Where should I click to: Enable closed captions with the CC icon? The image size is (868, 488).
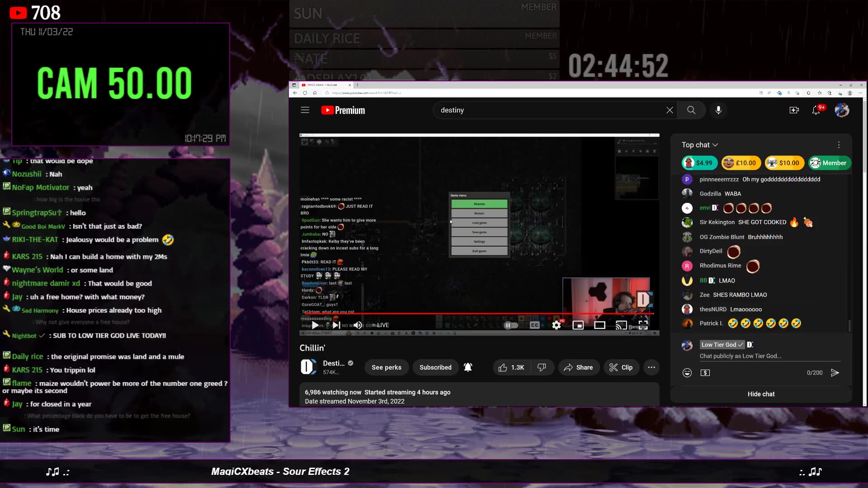click(x=535, y=325)
